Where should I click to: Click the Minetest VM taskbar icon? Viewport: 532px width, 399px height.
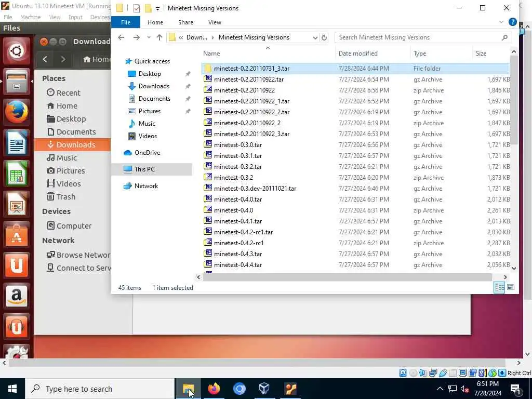point(290,389)
